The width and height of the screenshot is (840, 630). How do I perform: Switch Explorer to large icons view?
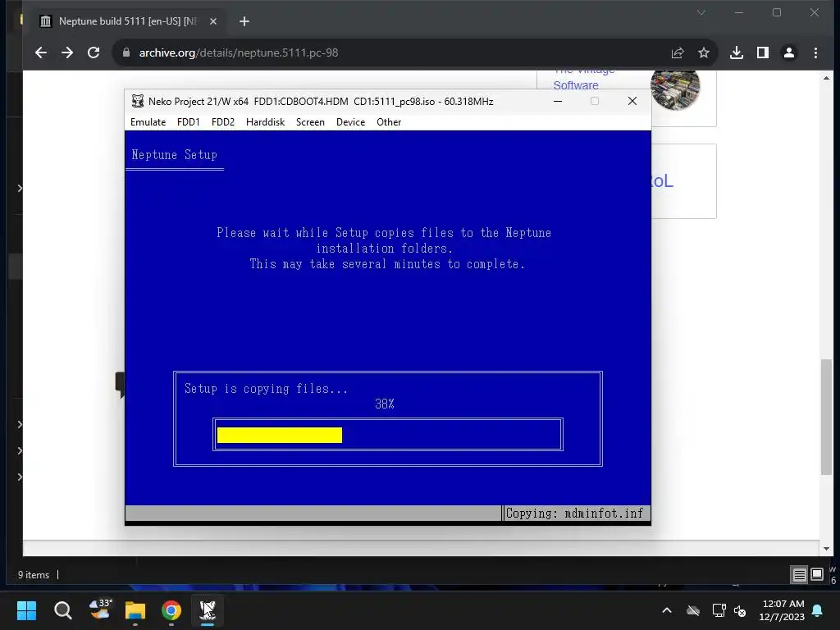pyautogui.click(x=816, y=575)
